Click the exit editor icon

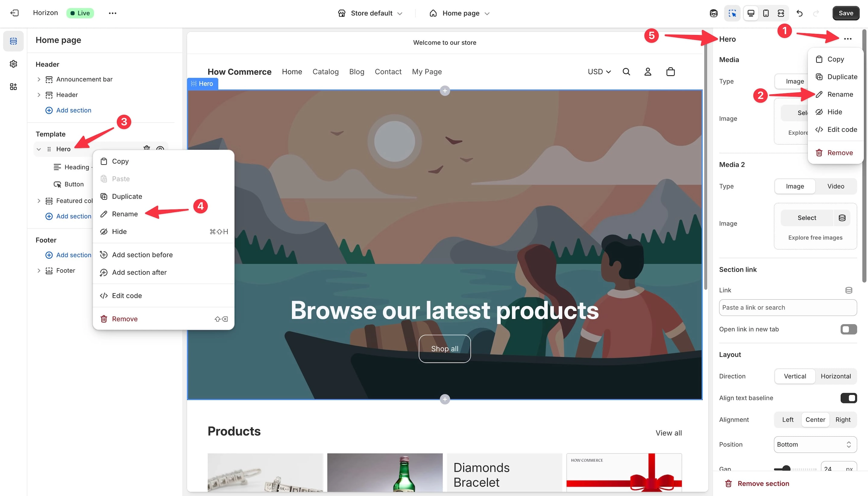[x=14, y=13]
